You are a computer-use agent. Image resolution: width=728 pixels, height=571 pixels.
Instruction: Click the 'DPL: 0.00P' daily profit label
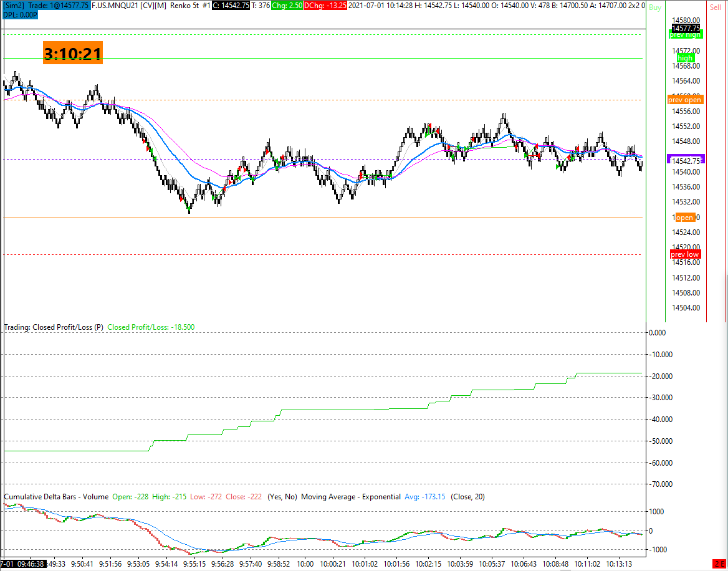[20, 15]
